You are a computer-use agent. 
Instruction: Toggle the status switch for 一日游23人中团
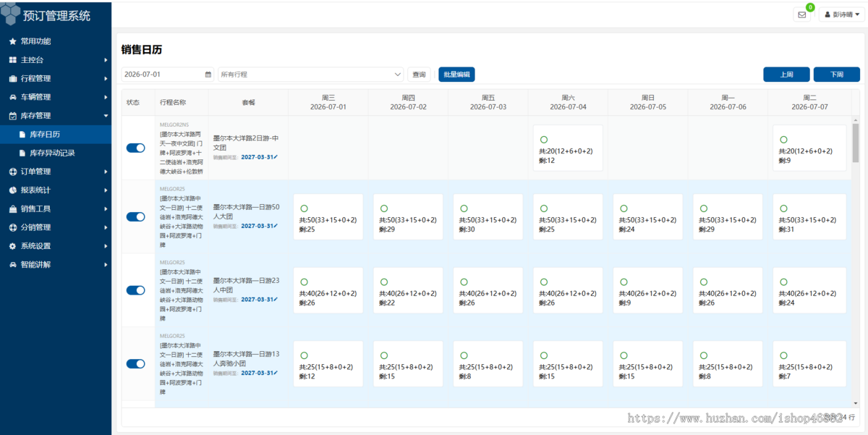click(x=136, y=290)
